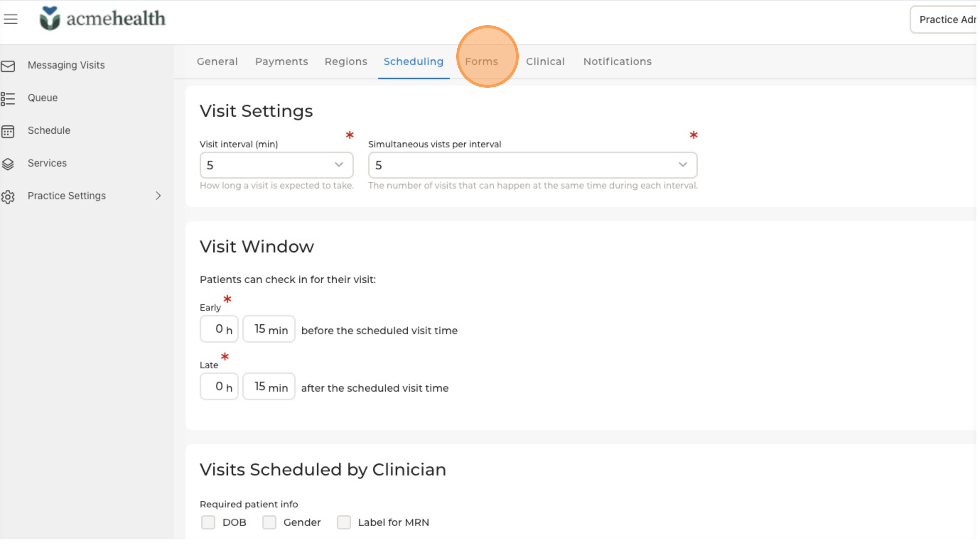Expand the Practice Settings chevron

pyautogui.click(x=158, y=196)
